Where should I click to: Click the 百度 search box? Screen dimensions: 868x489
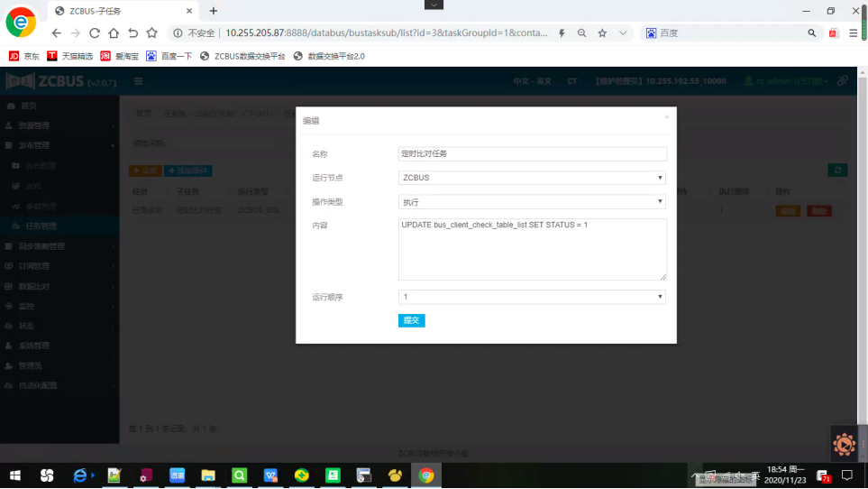(x=730, y=32)
